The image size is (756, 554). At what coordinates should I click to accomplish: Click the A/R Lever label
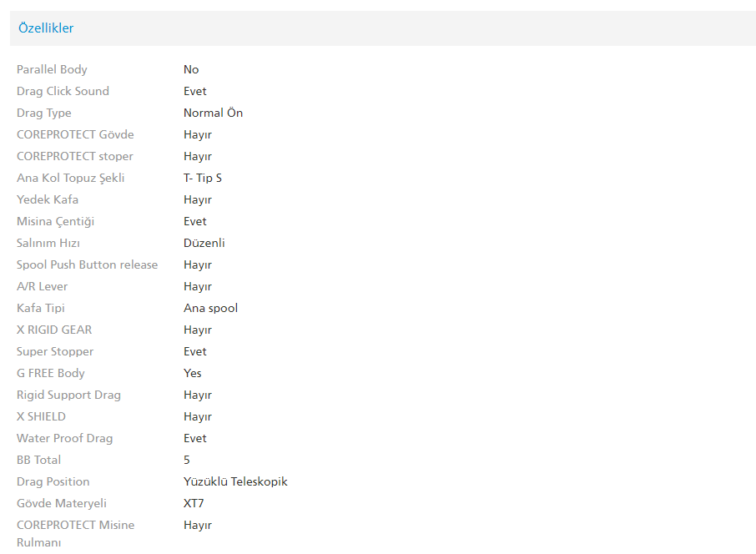click(x=42, y=286)
